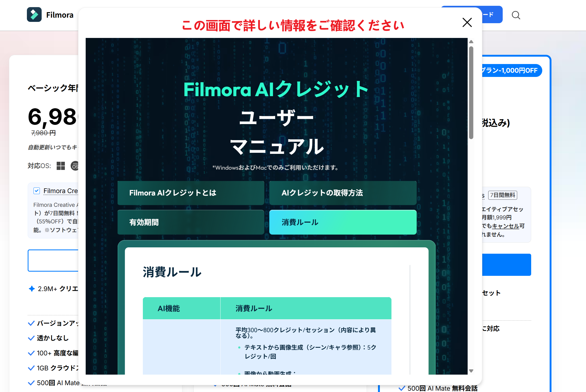Click the 100+ 高度な編 feature text
Image resolution: width=586 pixels, height=392 pixels.
coord(58,353)
